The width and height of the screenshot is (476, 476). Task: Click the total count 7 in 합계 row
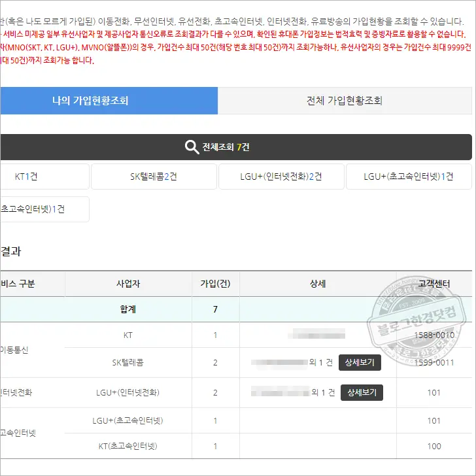215,309
